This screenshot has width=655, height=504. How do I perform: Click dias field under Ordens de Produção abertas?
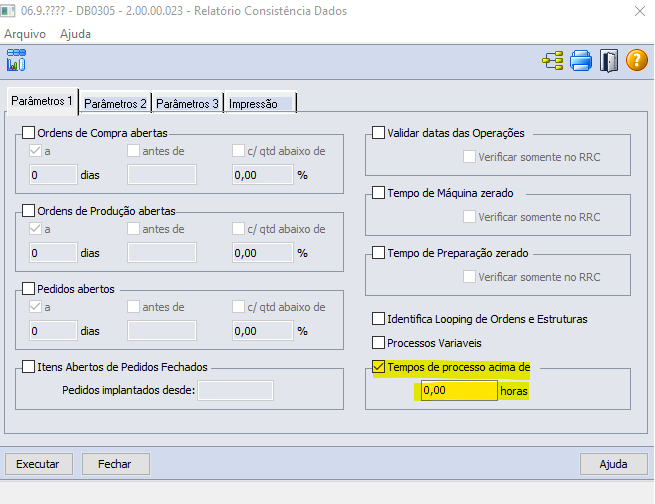click(53, 253)
